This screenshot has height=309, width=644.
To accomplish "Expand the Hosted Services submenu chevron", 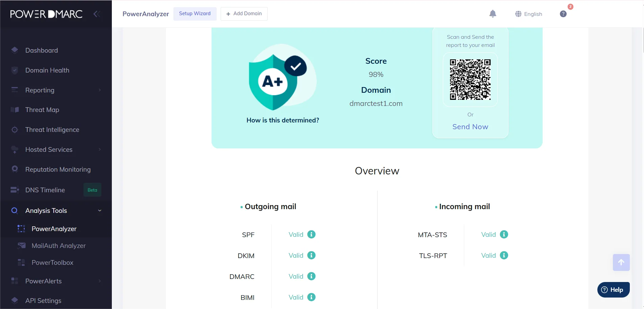I will pos(100,149).
